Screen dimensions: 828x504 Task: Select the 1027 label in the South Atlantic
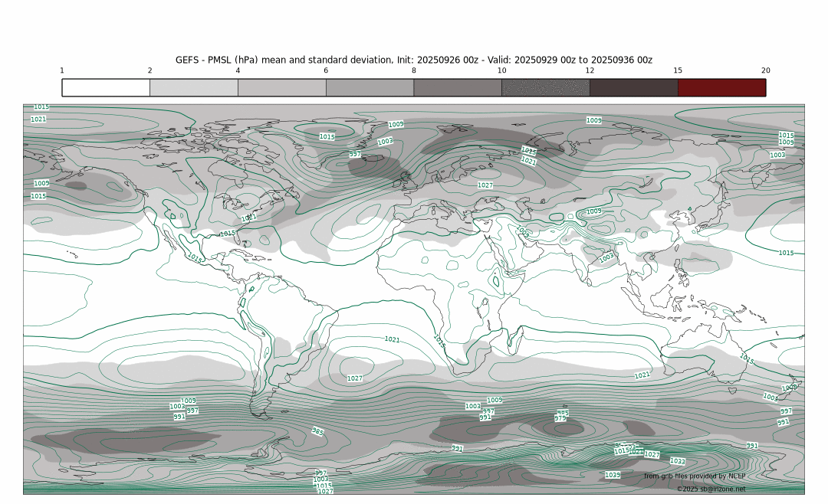coord(355,378)
